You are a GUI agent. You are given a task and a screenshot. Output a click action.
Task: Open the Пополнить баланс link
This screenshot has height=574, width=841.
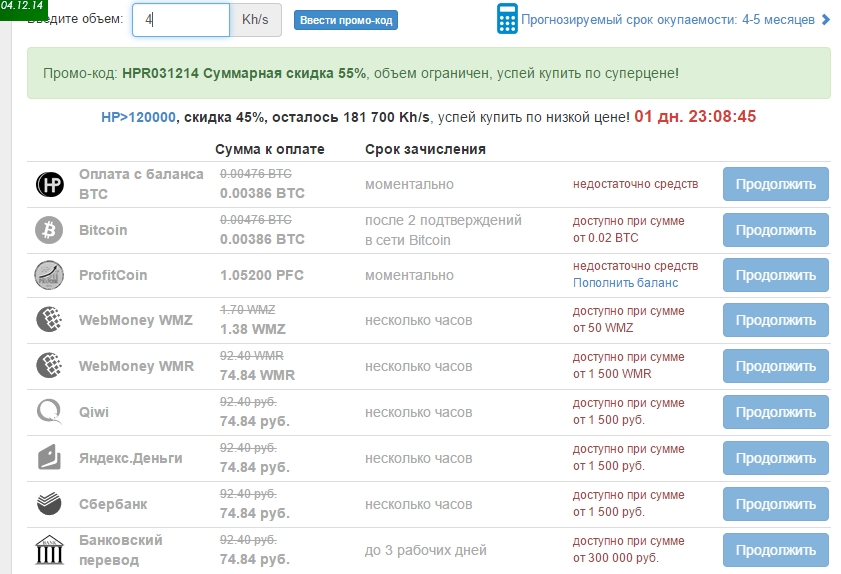(625, 283)
